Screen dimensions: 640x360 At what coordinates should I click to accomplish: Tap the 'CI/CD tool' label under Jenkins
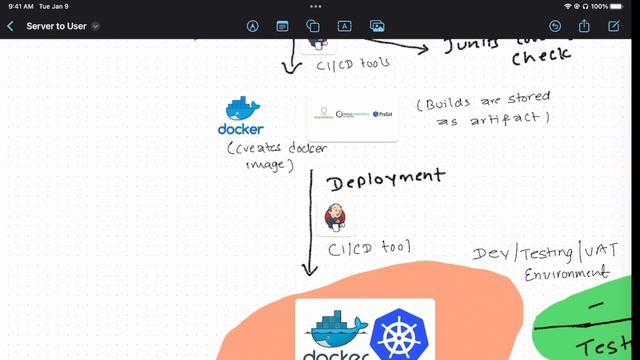(369, 248)
